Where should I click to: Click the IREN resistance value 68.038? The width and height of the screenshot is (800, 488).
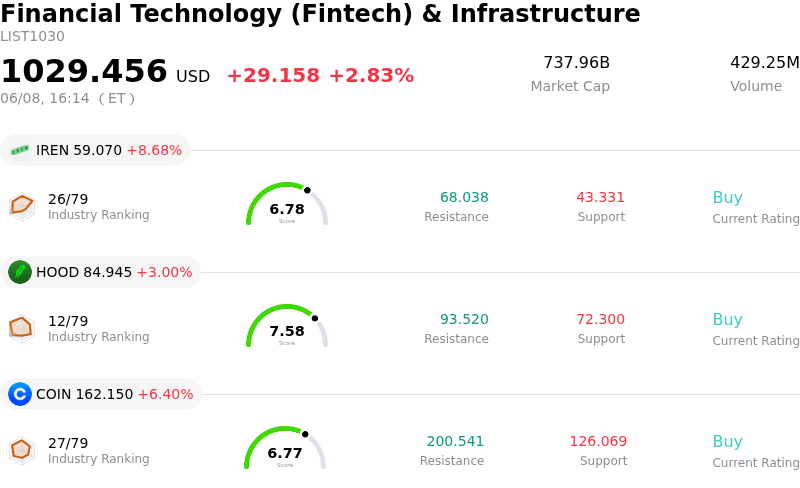(x=464, y=197)
